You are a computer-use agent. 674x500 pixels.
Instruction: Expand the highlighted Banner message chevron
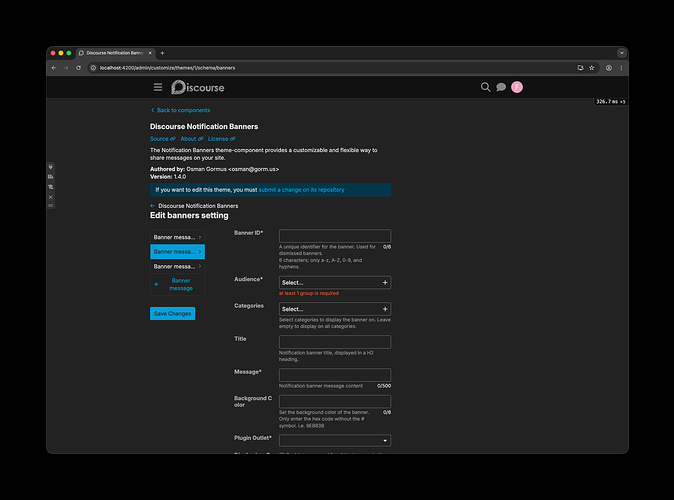click(200, 252)
